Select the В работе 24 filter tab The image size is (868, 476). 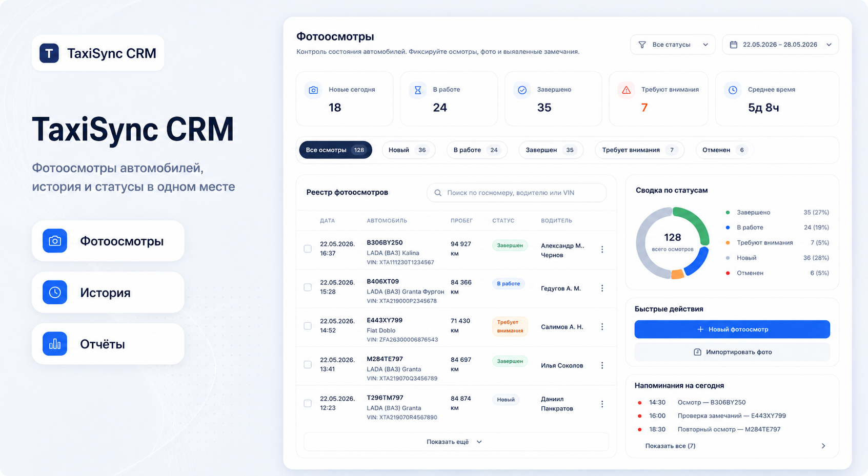[x=477, y=150]
